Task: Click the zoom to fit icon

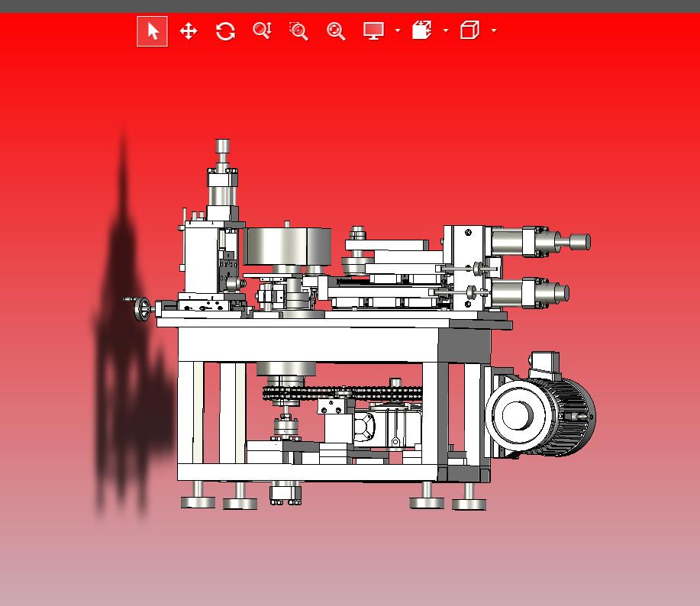Action: [x=336, y=31]
